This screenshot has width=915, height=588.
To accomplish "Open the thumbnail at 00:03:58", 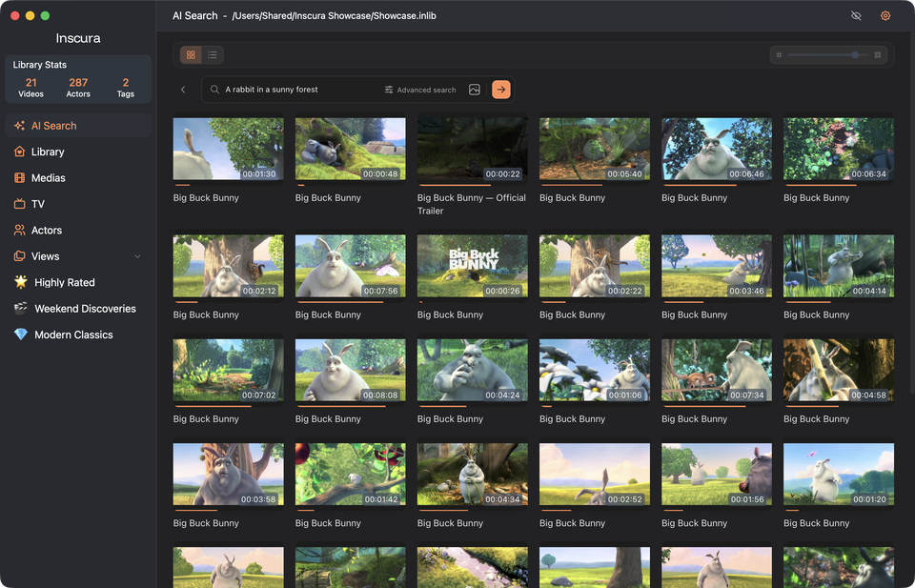I will (228, 475).
